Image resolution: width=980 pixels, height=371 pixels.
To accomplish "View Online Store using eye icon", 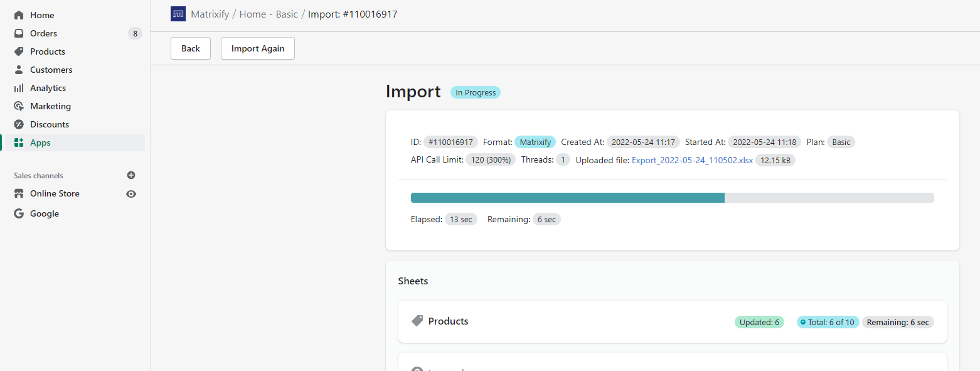I will pyautogui.click(x=131, y=194).
